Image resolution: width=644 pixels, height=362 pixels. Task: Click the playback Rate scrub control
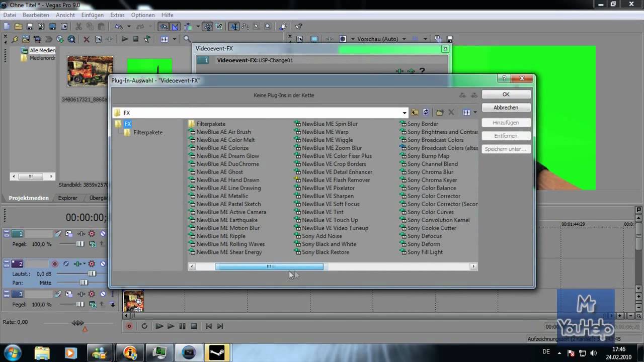pyautogui.click(x=77, y=323)
